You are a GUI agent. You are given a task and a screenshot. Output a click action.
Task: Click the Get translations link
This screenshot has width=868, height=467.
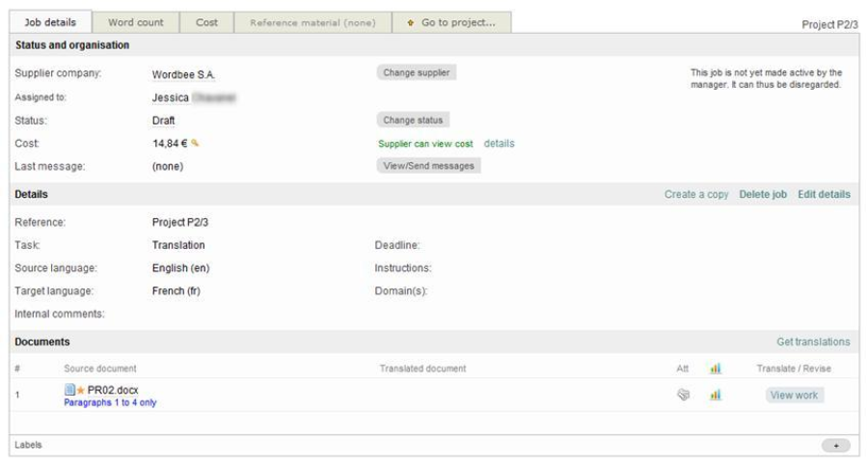click(x=813, y=342)
